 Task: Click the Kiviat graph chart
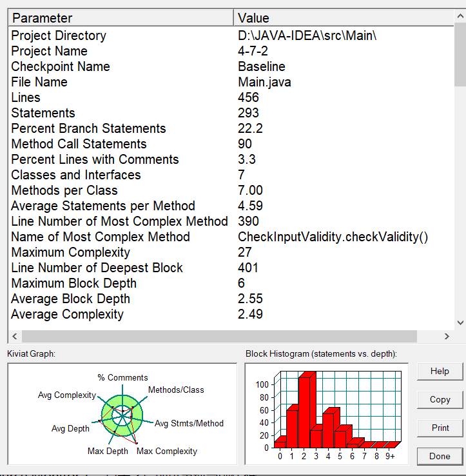coord(122,414)
